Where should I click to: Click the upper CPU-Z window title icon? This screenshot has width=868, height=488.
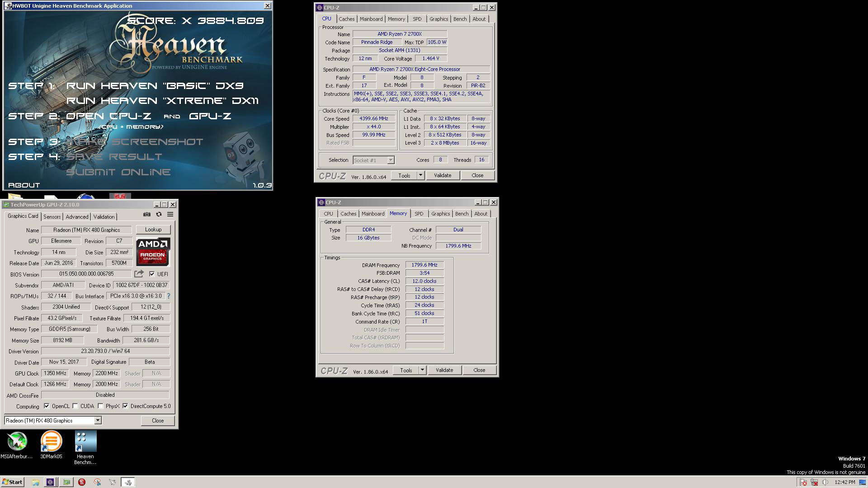tap(320, 8)
